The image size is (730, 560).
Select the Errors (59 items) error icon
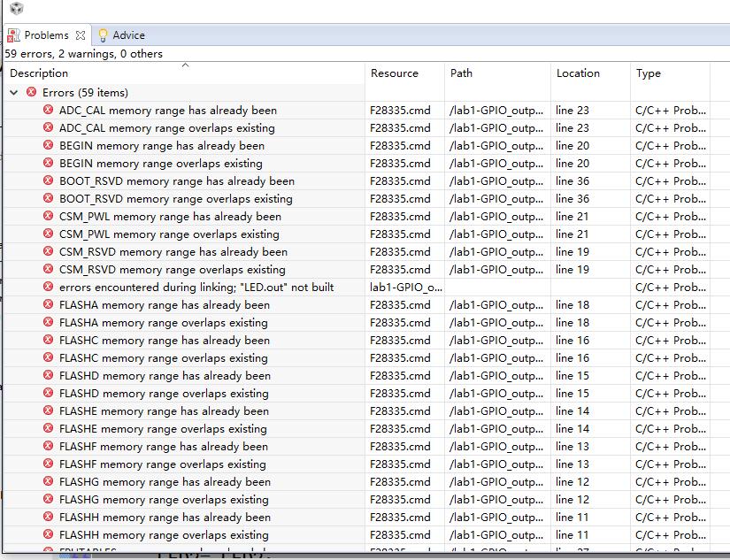click(31, 92)
